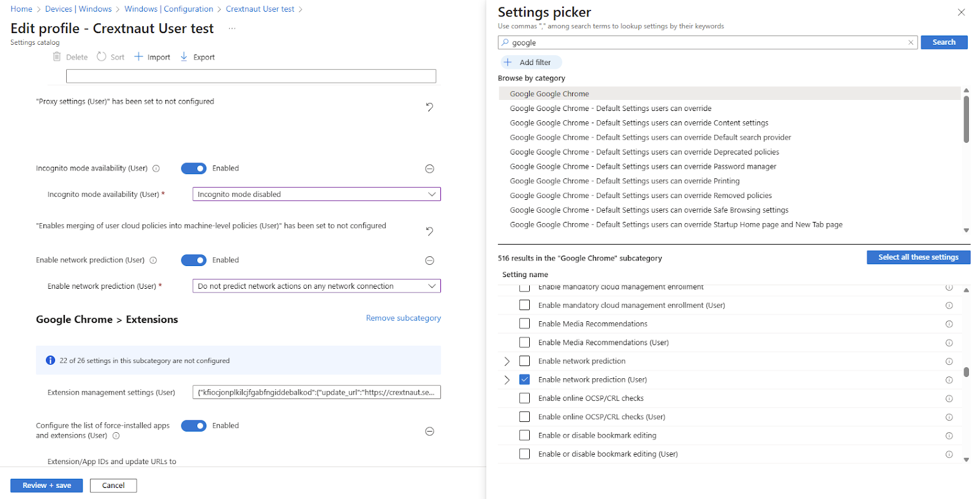
Task: Open info for Enable online OCSP/CRL checks
Action: pyautogui.click(x=949, y=398)
